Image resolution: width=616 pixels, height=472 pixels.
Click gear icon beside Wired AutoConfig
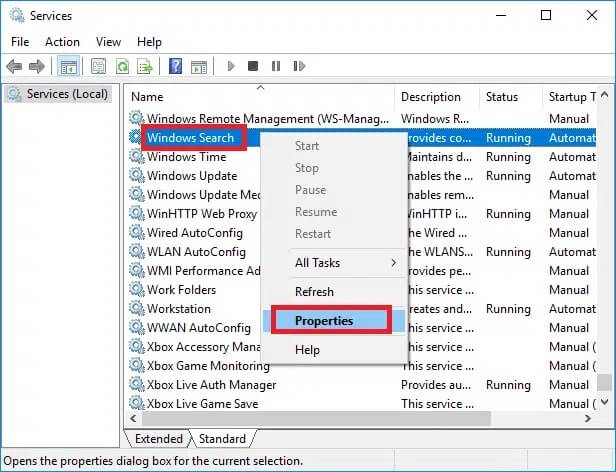tap(137, 232)
